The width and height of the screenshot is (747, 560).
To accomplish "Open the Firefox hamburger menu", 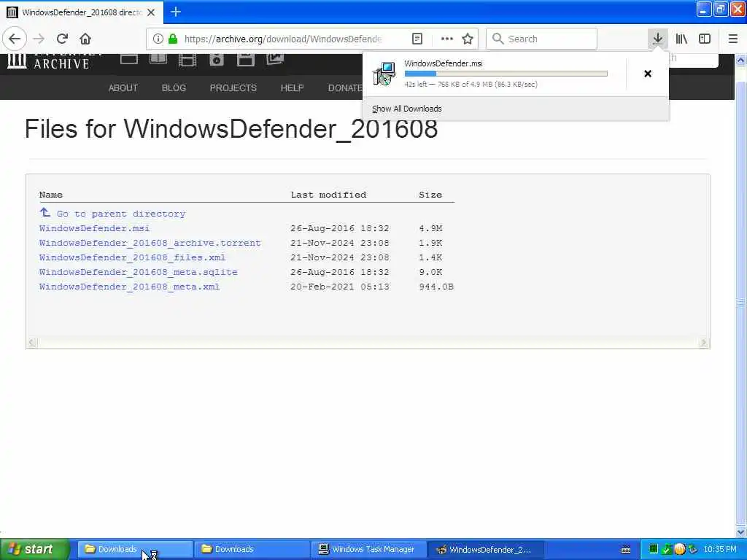I will 733,39.
